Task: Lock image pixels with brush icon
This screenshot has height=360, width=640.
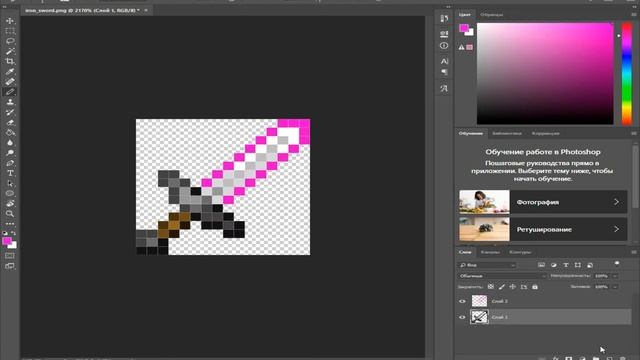Action: 502,287
